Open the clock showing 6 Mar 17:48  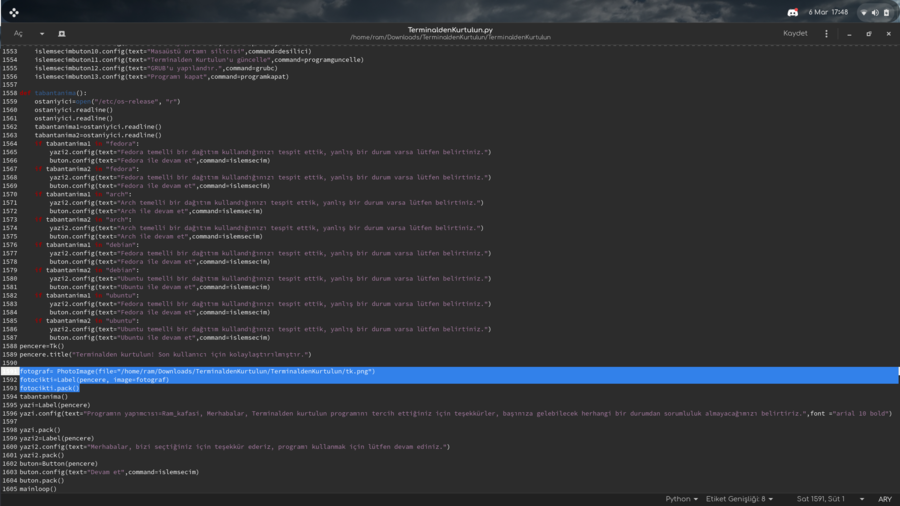pyautogui.click(x=828, y=12)
